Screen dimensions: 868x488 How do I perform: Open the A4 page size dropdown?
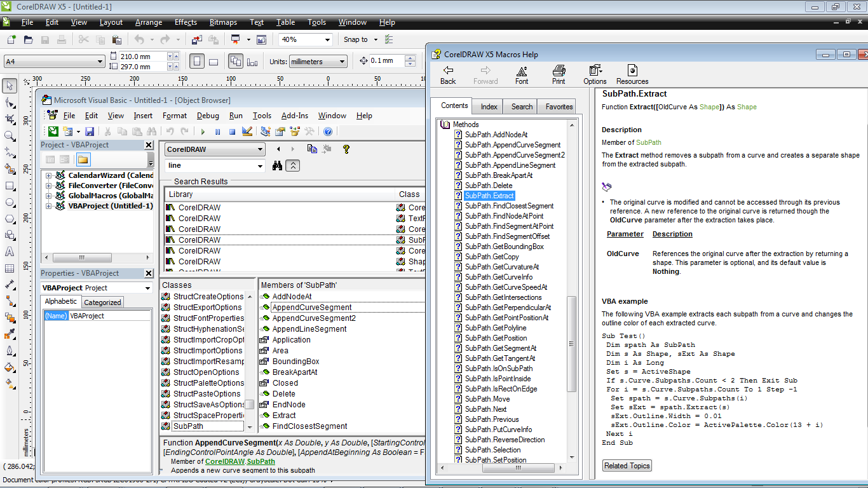[100, 62]
